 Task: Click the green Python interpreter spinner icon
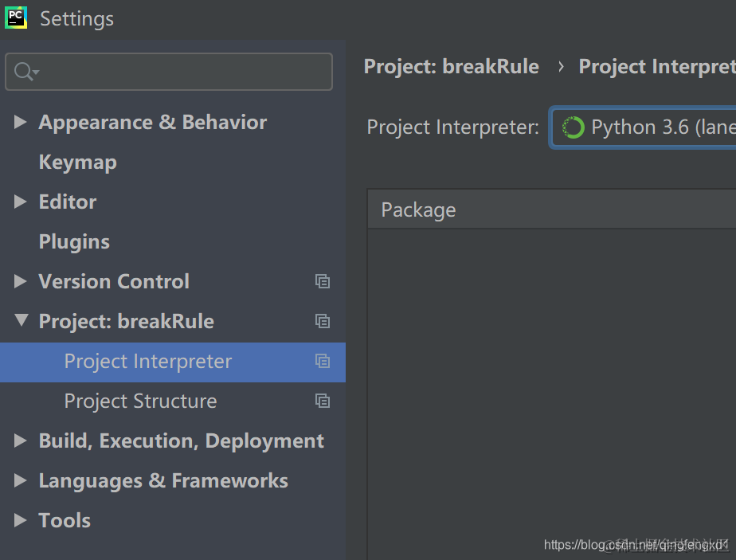(x=573, y=127)
